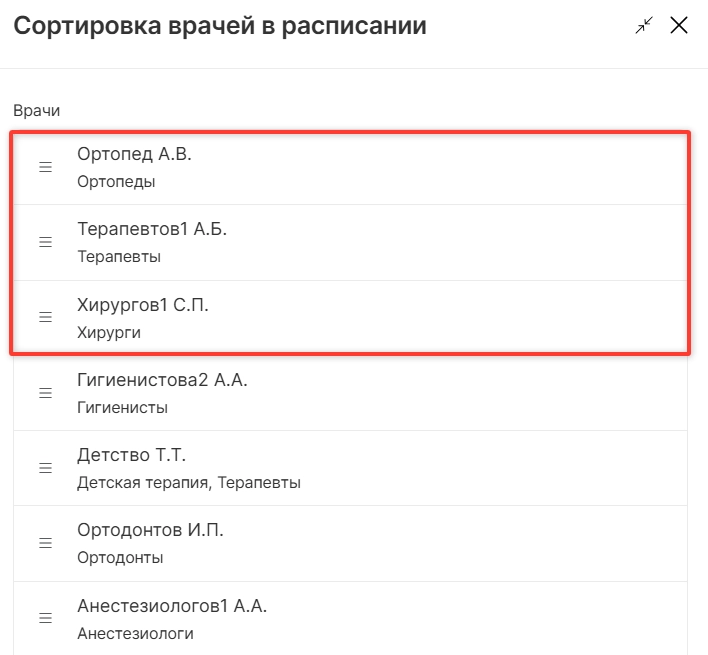Image resolution: width=708 pixels, height=655 pixels.
Task: Select the doctor name Ортопед А.В.
Action: click(134, 154)
